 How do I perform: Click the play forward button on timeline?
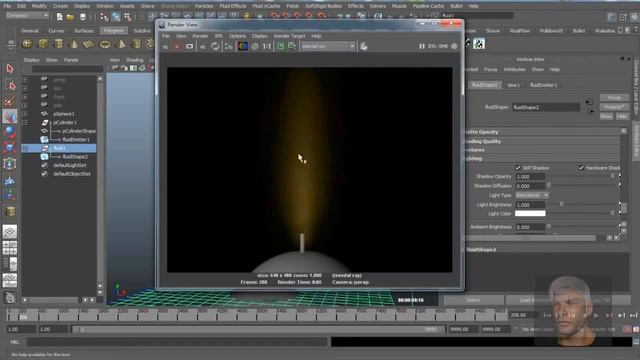coord(596,316)
